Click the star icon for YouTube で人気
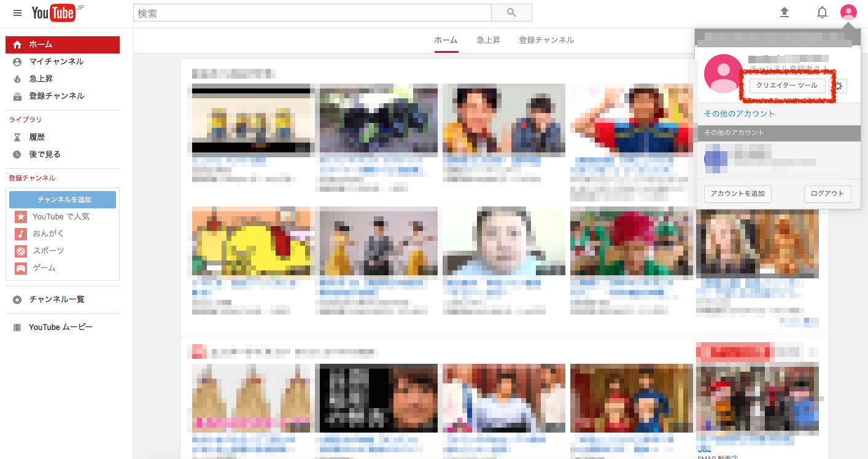 [x=21, y=217]
